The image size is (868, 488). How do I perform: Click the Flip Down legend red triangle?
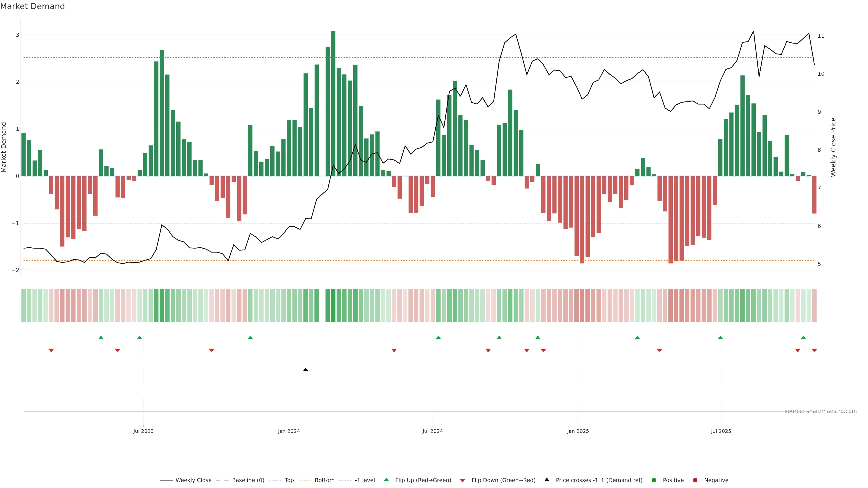[x=462, y=480]
